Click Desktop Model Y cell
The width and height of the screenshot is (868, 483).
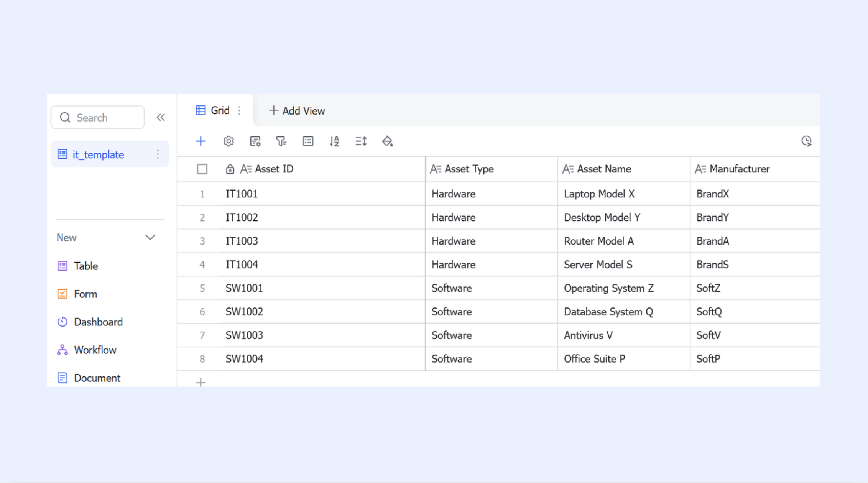624,217
